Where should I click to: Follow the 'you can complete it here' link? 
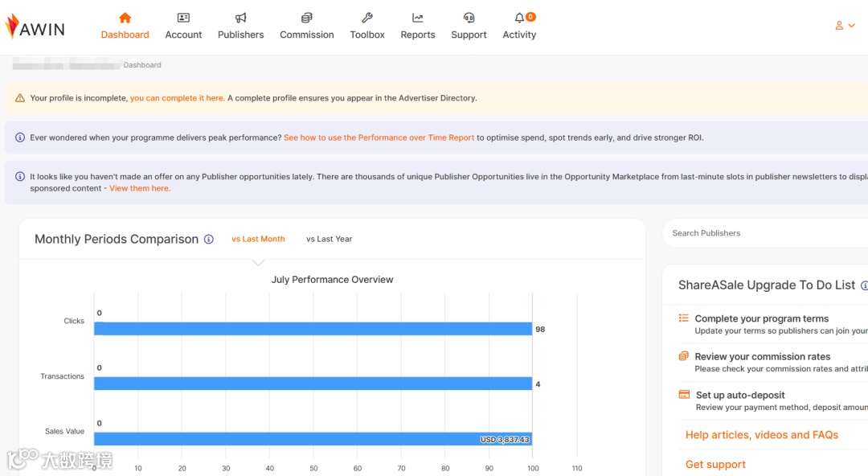[x=177, y=98]
